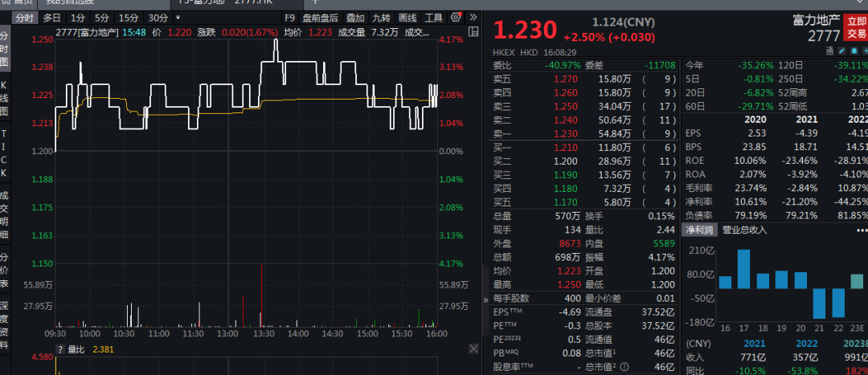Collapse the quote panel with the left-edge chevron
This screenshot has height=375, width=868.
tap(486, 300)
